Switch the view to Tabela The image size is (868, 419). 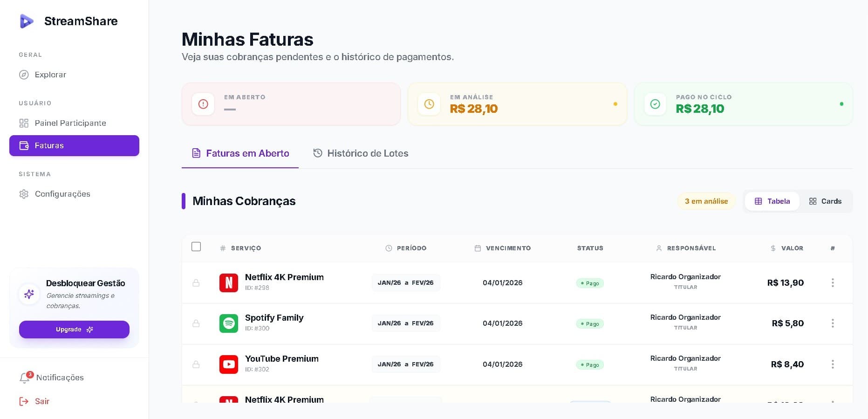pos(772,201)
